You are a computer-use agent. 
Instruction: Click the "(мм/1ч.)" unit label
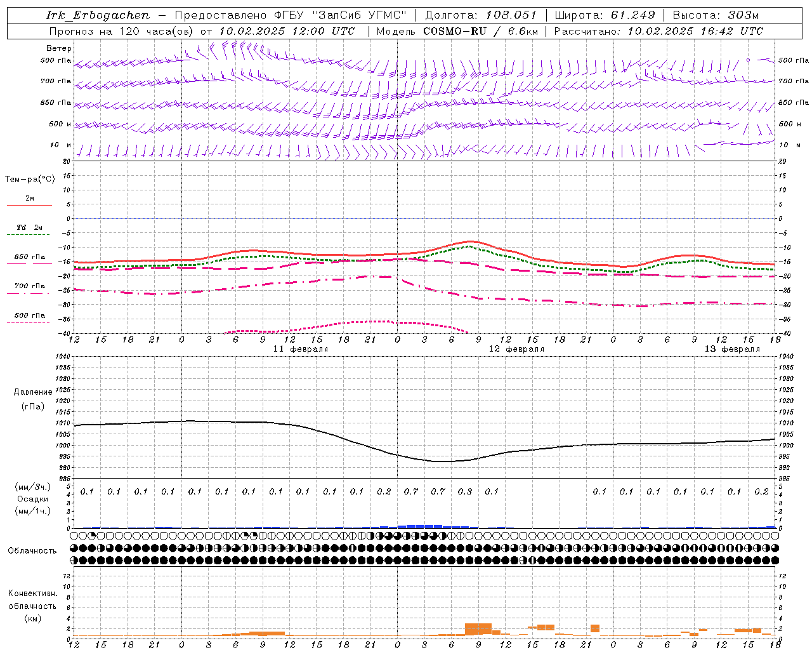click(32, 511)
